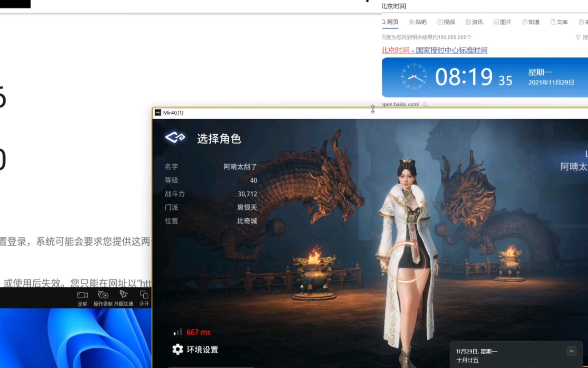The width and height of the screenshot is (588, 368).
Task: Open the 北京时间 国家授时中心标准时间 link
Action: click(435, 50)
